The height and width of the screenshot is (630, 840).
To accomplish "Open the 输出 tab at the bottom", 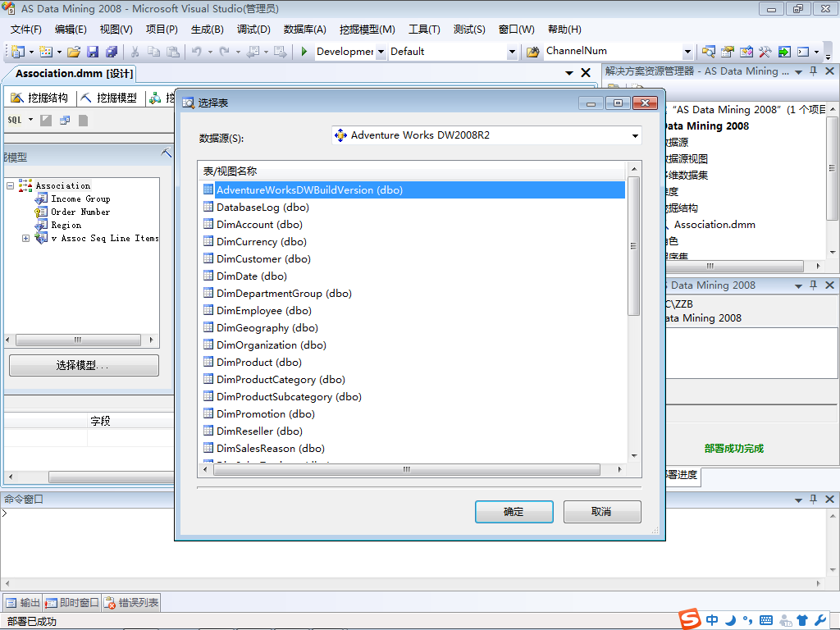I will pyautogui.click(x=22, y=603).
